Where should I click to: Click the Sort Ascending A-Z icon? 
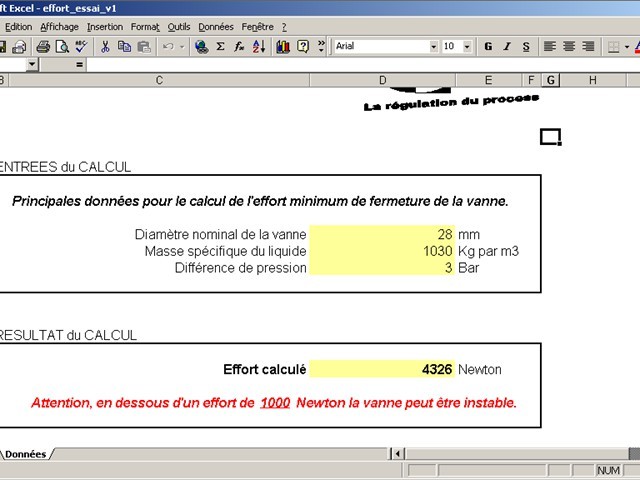coord(258,47)
